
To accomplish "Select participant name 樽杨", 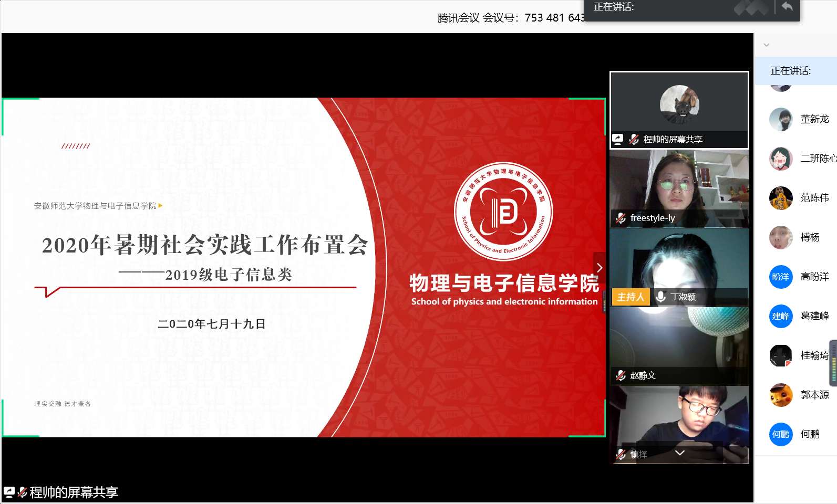I will [x=810, y=237].
